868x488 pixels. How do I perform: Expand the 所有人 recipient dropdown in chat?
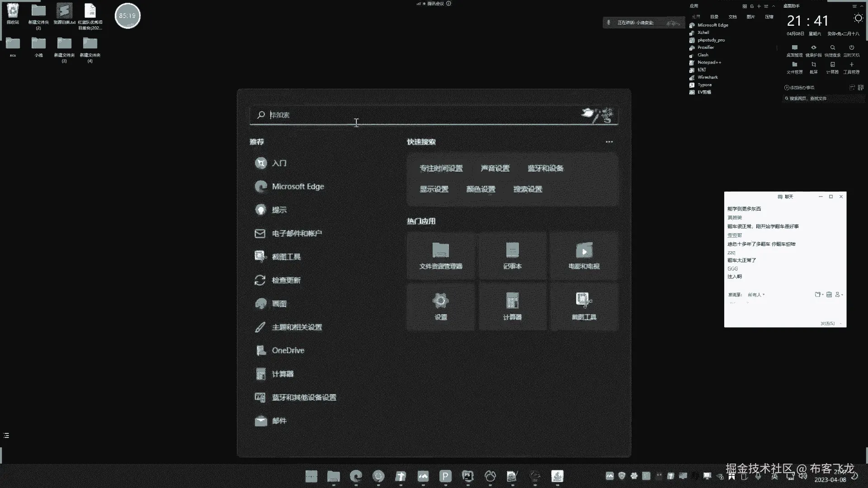[756, 295]
